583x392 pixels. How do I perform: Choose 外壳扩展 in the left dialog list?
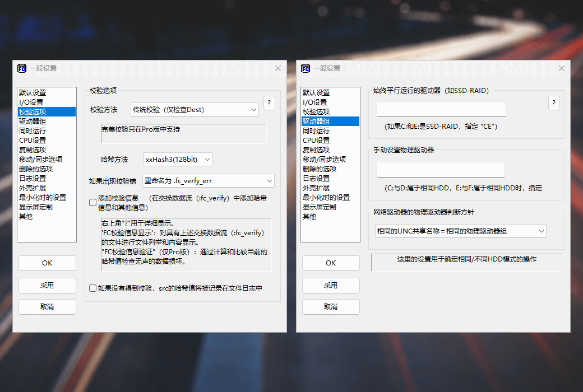33,188
